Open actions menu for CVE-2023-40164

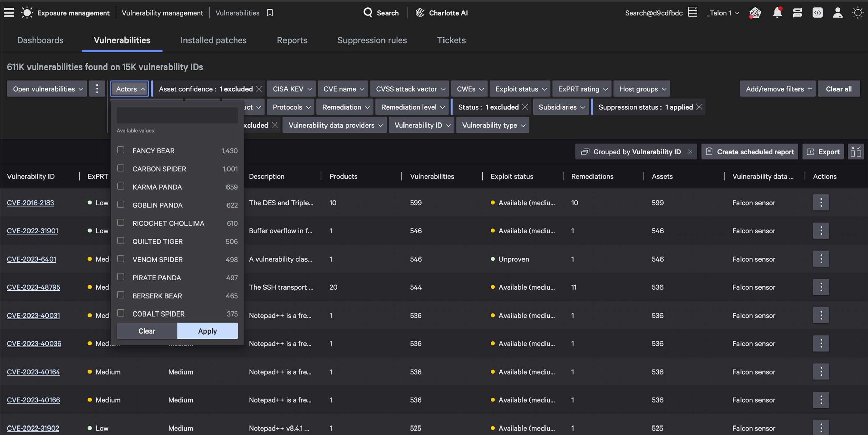coord(821,372)
